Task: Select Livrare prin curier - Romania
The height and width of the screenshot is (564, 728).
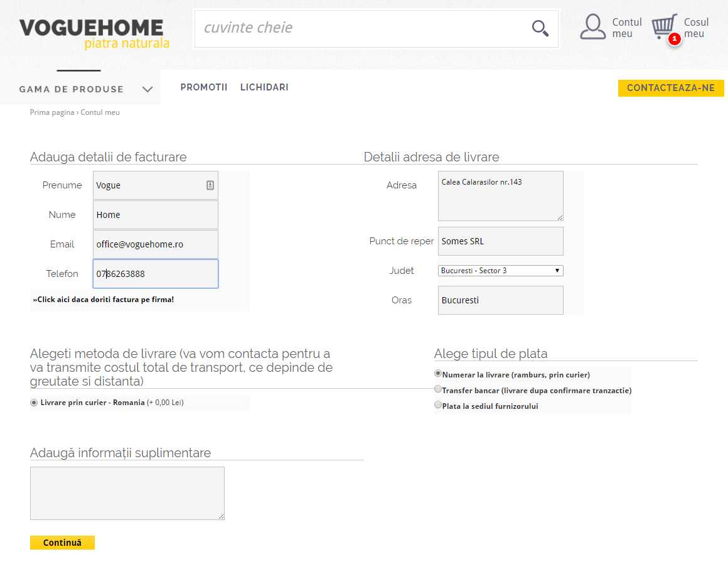Action: click(34, 403)
